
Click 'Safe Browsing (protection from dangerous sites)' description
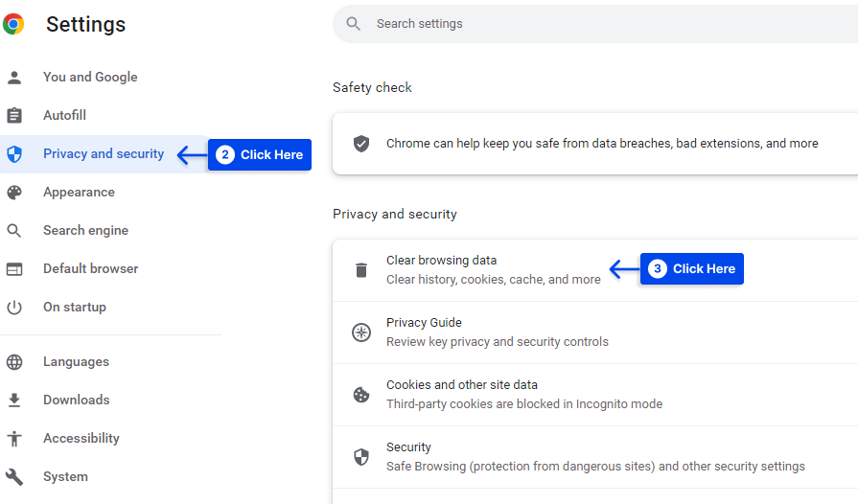click(596, 467)
